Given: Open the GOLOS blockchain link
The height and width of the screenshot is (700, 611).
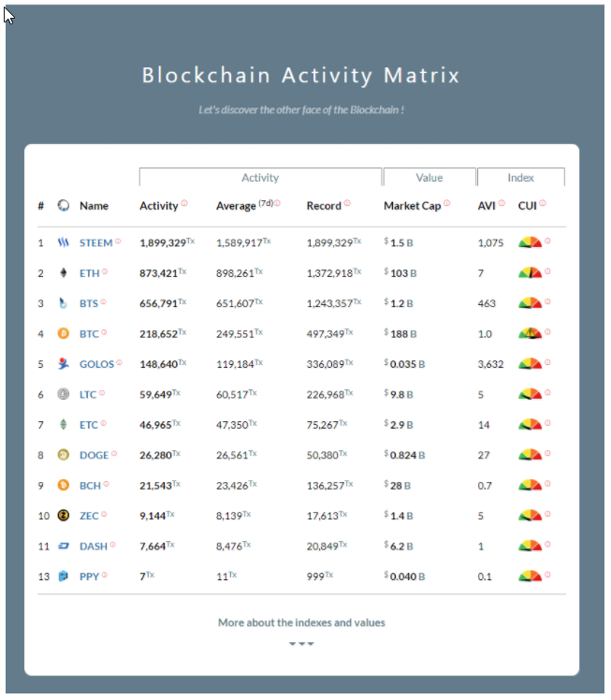Looking at the screenshot, I should click(97, 364).
